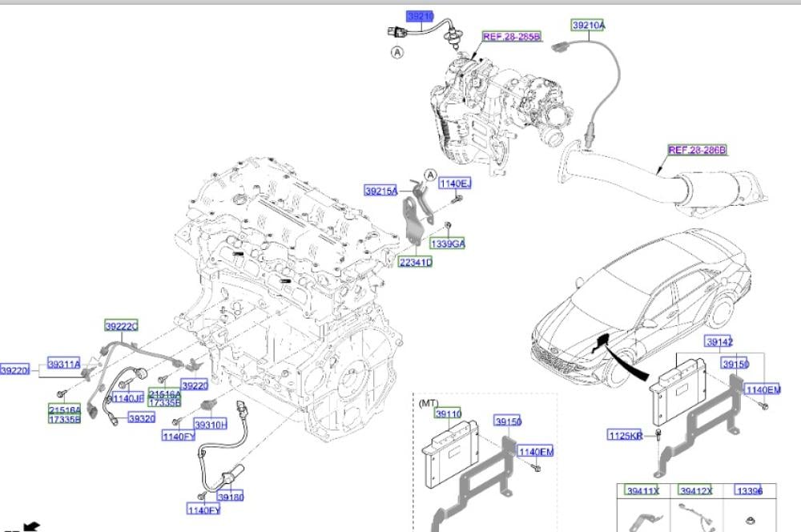
Task: Choose part label 1339GA
Action: click(447, 243)
